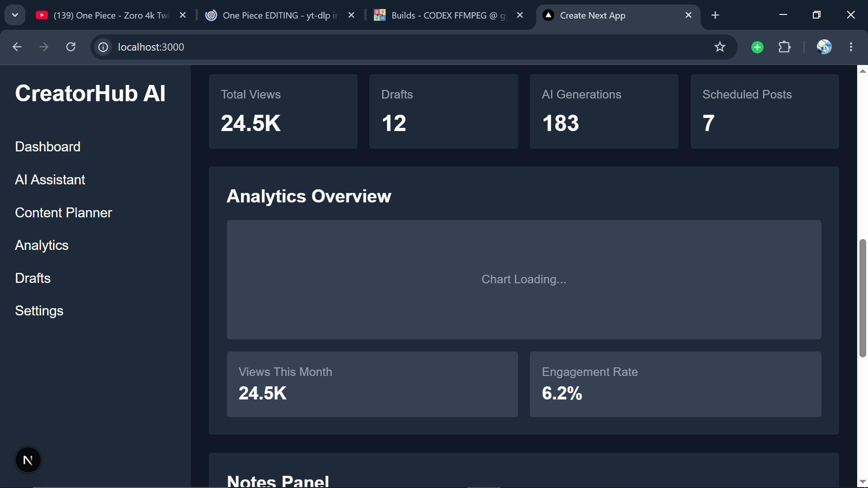This screenshot has height=488, width=868.
Task: Open the green plus extension icon
Action: click(x=757, y=47)
